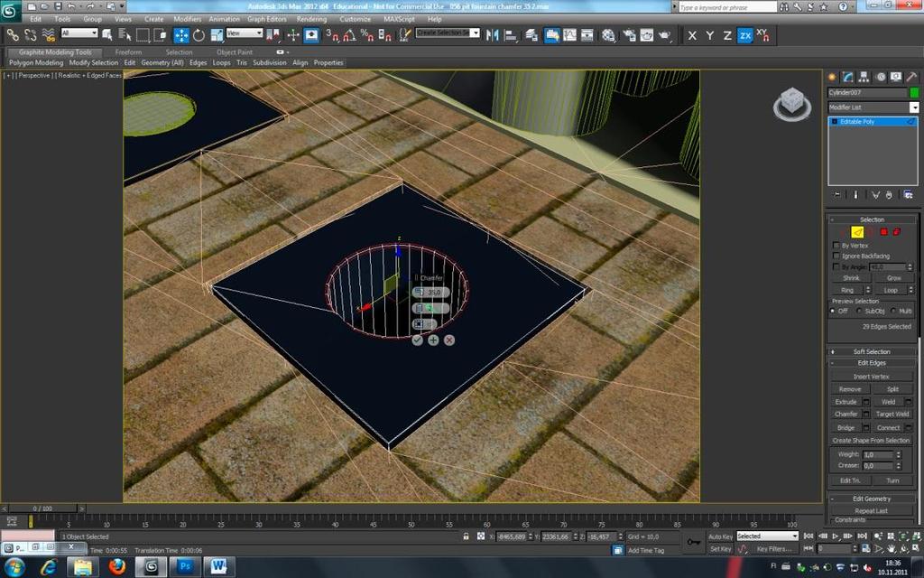Open Word from the taskbar
Screen dimensions: 924x578
click(x=218, y=567)
